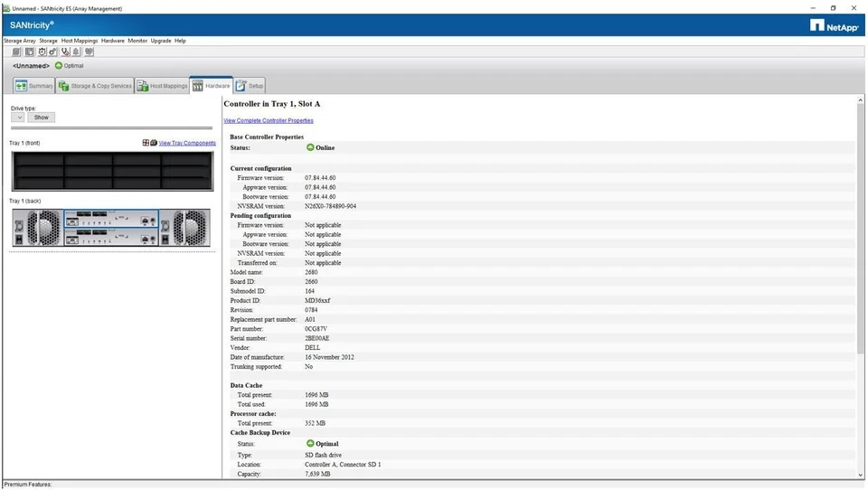The image size is (868, 490).
Task: Click the Type value SD flash drive
Action: (324, 455)
